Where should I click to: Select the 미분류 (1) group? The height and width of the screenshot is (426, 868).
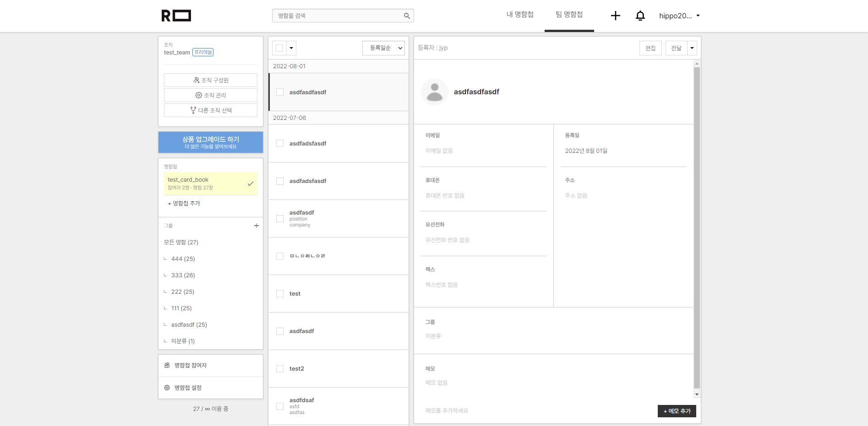(183, 341)
